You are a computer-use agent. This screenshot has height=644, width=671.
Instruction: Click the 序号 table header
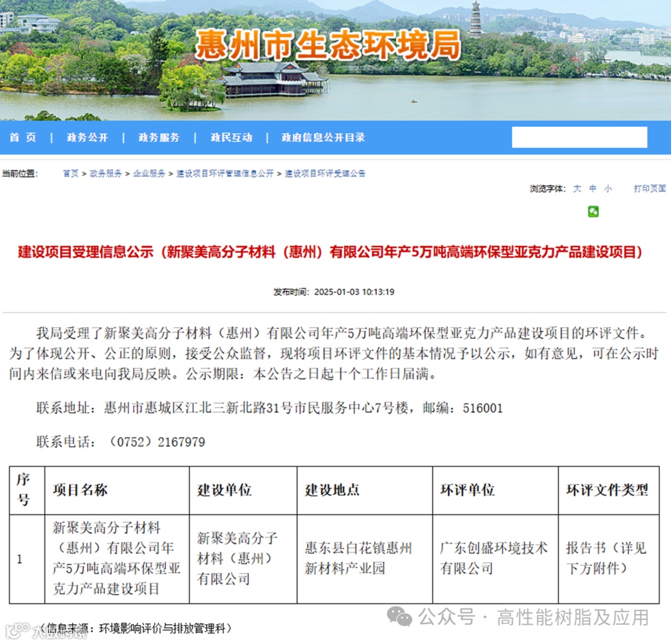coord(23,490)
